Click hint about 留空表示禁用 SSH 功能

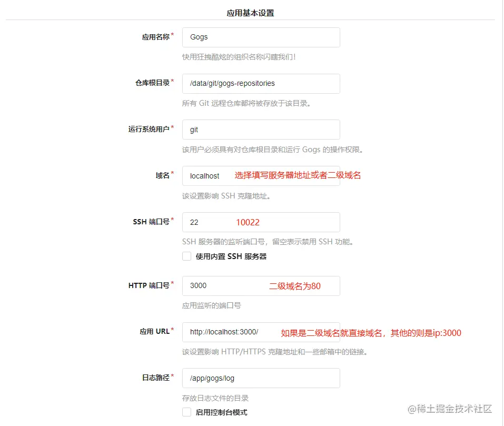pos(268,242)
